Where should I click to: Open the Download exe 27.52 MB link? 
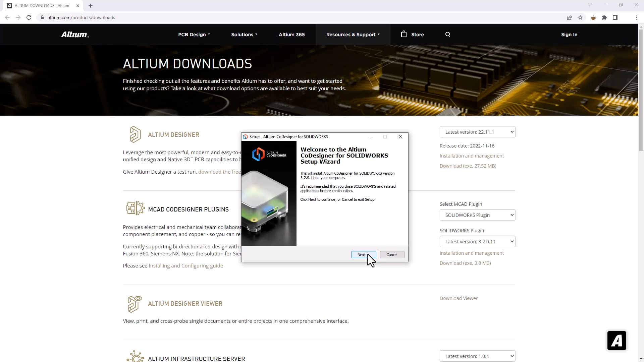[468, 166]
